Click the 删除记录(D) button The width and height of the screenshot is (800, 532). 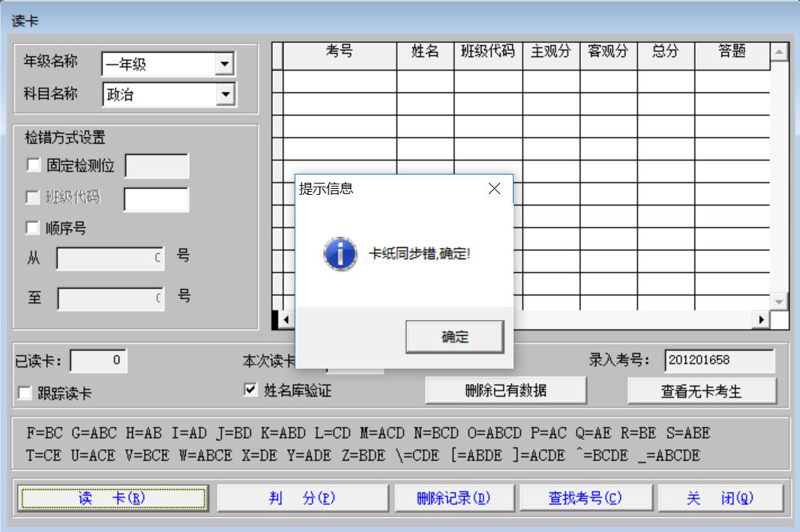(x=454, y=498)
